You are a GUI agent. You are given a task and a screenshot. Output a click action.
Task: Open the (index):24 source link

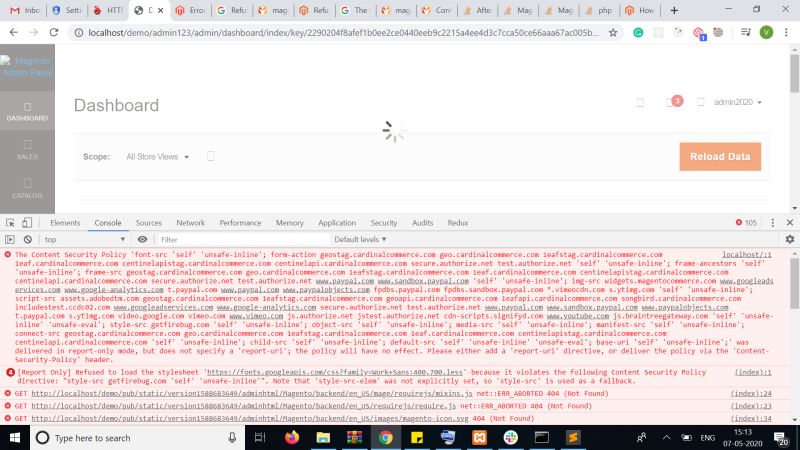tap(751, 394)
